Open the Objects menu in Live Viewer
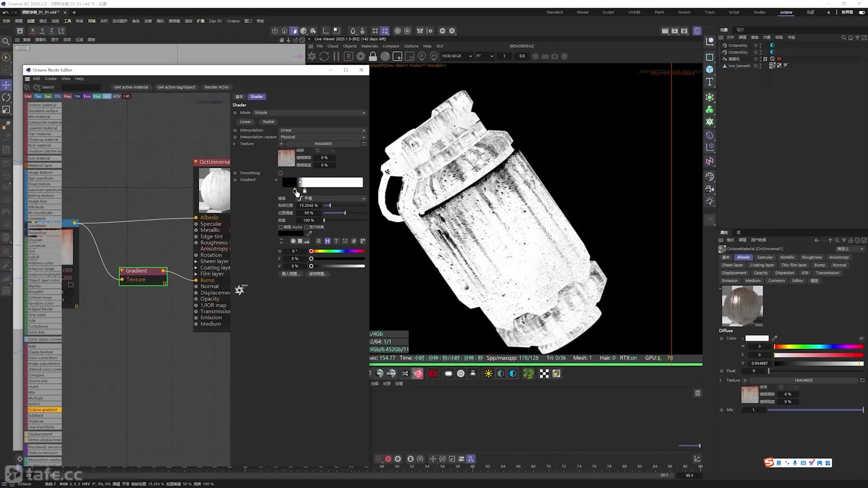868x488 pixels. [349, 46]
